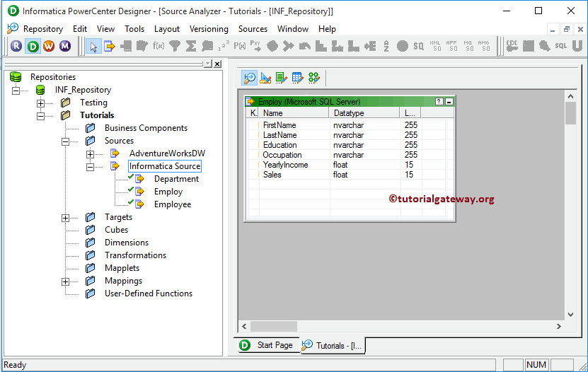Click the MQ SQ toolbar icon
This screenshot has width=588, height=372.
point(468,46)
